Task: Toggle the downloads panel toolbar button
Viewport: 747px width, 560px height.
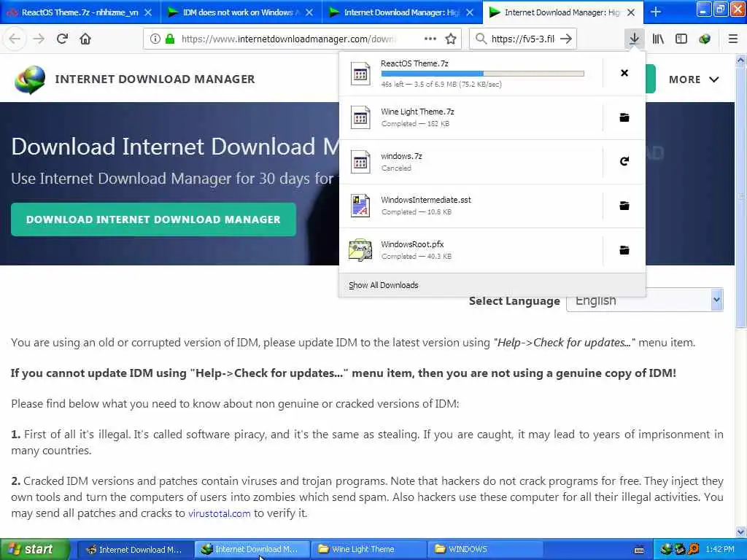Action: [x=634, y=39]
